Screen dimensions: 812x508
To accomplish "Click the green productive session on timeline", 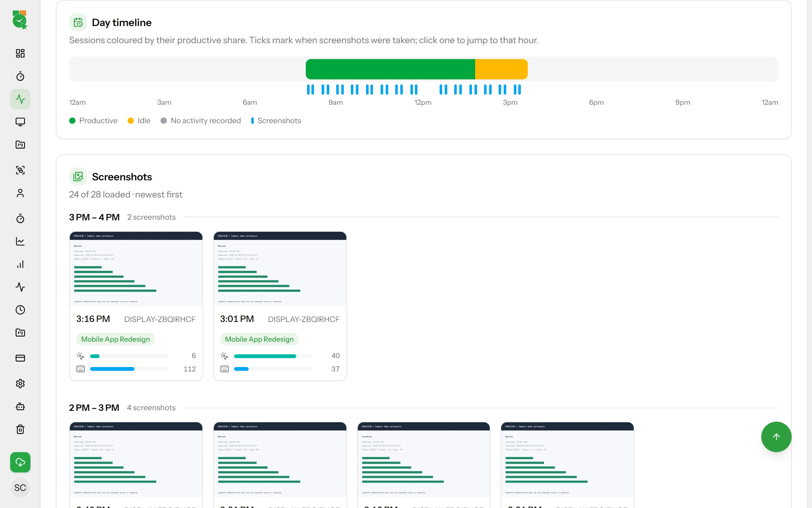I will point(390,69).
